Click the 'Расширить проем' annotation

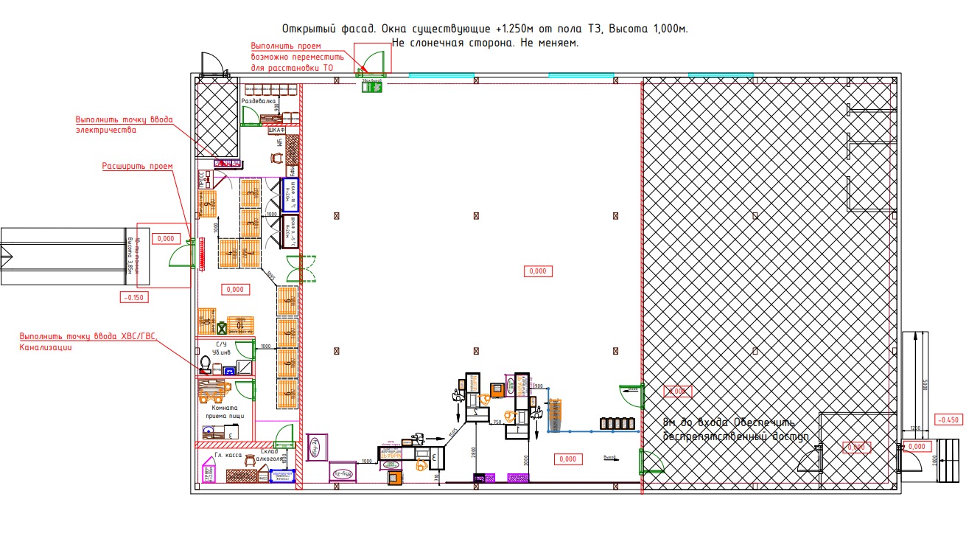tap(137, 167)
